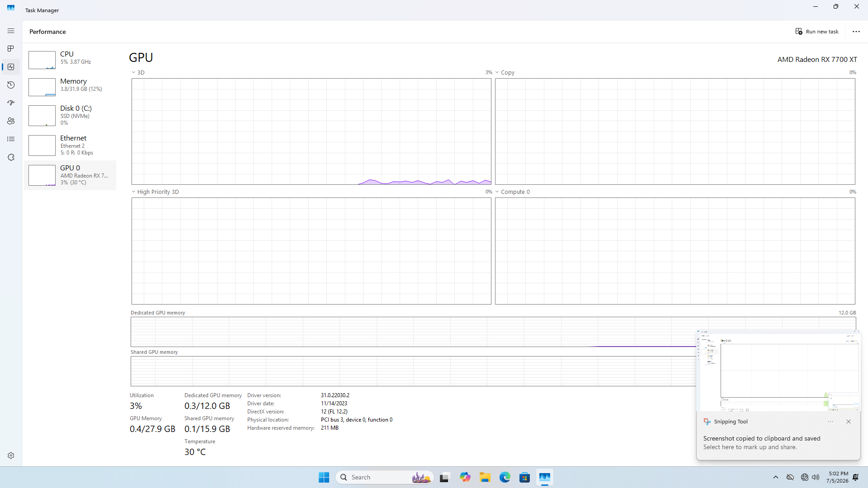This screenshot has height=488, width=868.
Task: Open Snipping Tool notification options
Action: pos(830,422)
